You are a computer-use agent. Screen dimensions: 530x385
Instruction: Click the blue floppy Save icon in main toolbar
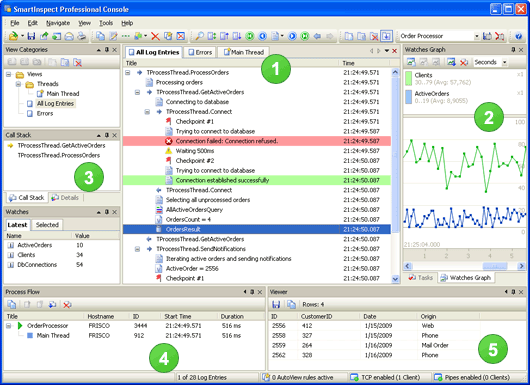[x=31, y=36]
